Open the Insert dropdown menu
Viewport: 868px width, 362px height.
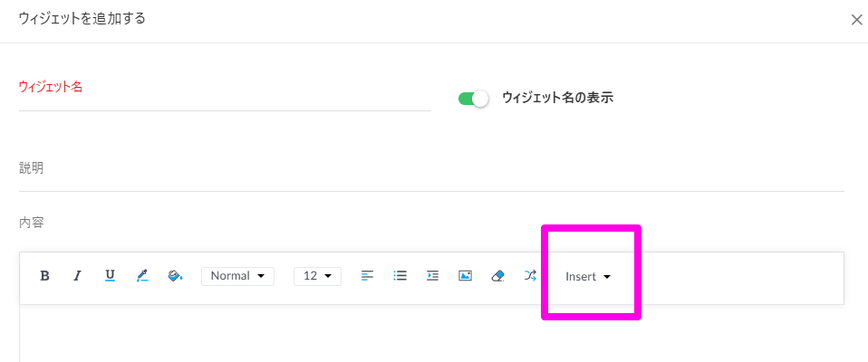coord(587,277)
